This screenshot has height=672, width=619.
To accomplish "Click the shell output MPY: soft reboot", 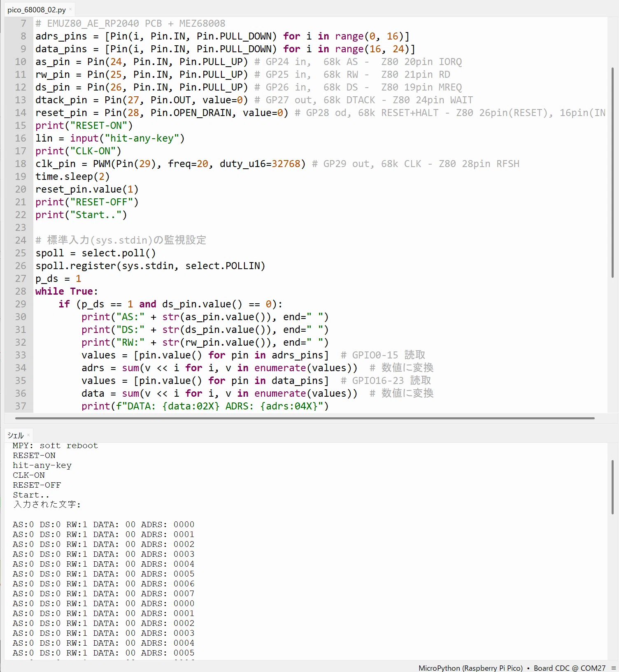I will 56,446.
